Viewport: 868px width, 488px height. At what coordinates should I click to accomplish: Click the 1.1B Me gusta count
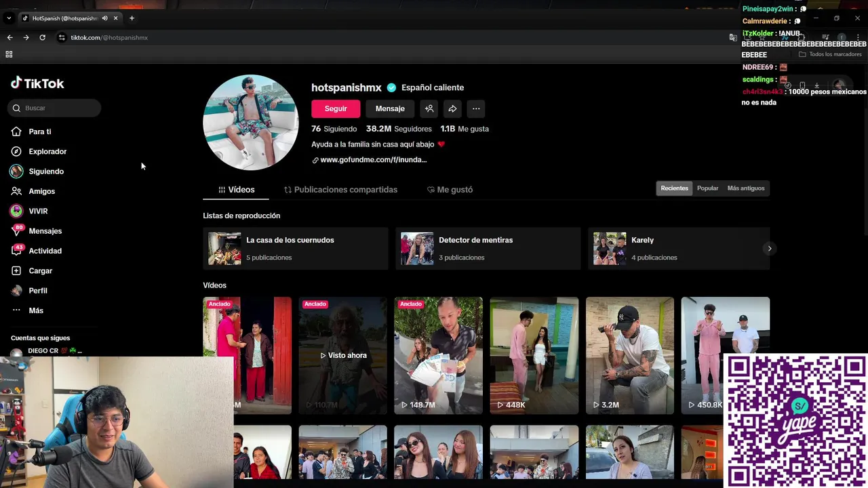click(465, 129)
